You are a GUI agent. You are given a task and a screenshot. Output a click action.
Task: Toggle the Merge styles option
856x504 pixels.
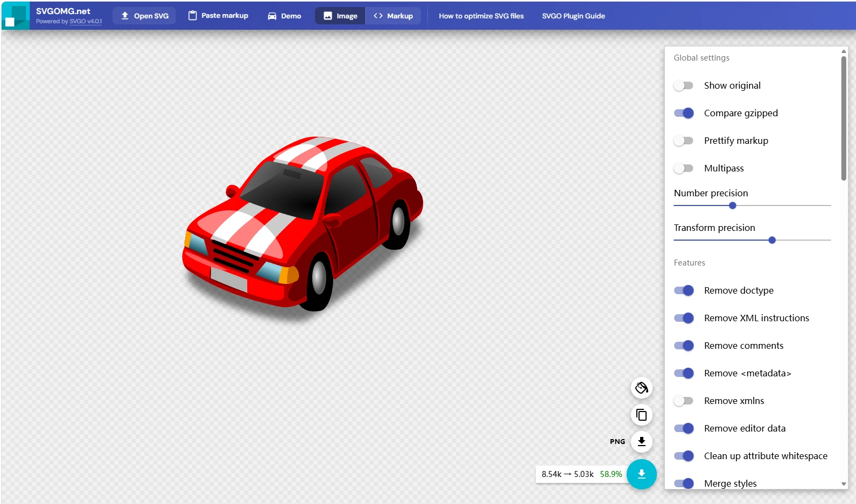684,483
